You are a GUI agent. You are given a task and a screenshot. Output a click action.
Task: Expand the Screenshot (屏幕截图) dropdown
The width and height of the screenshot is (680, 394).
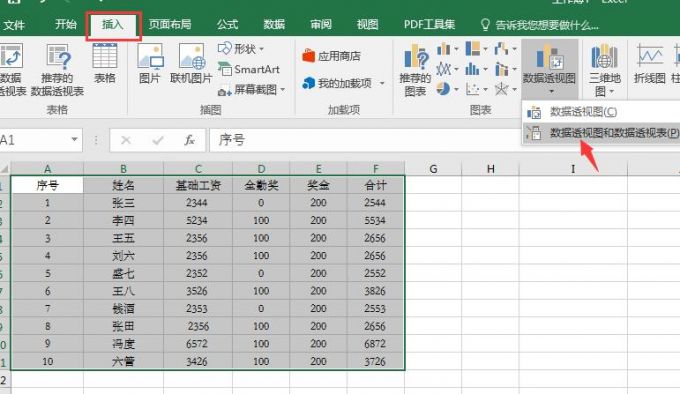(283, 90)
